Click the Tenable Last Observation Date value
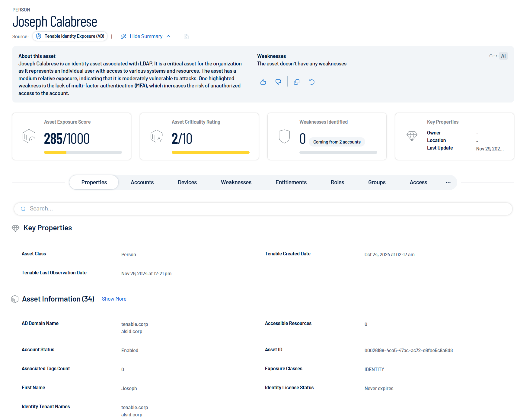520x420 pixels. 146,274
